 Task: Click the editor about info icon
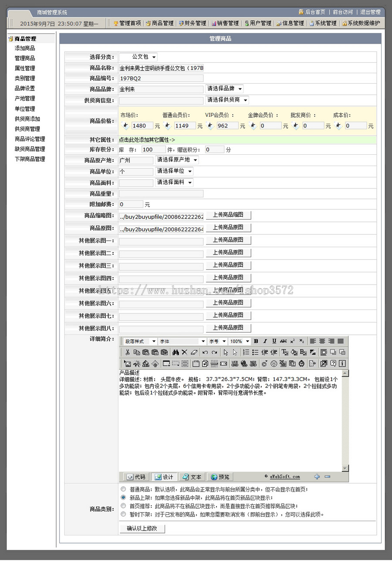342,364
